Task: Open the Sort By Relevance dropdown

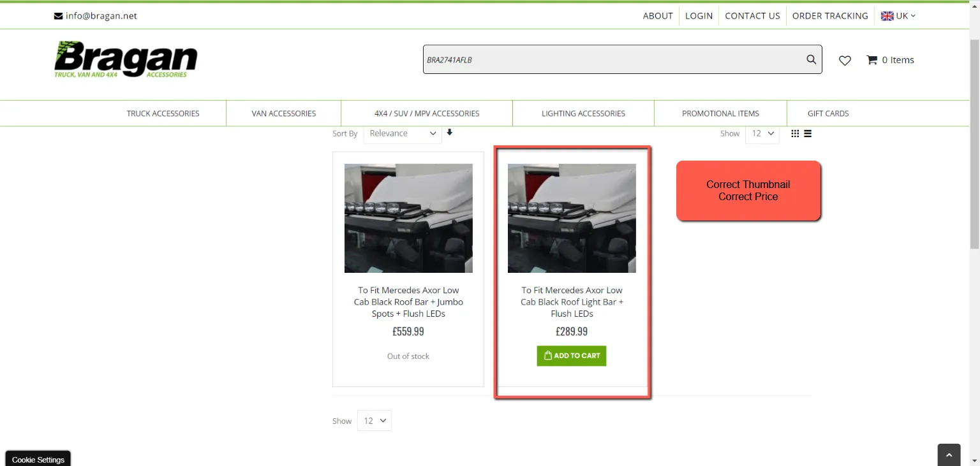Action: [403, 133]
